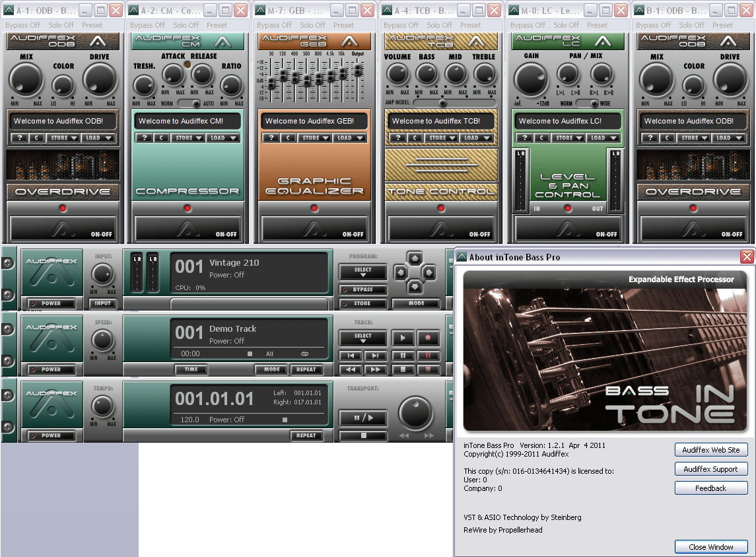Open Preset menu in M-7 GEB window
The image size is (756, 557).
click(343, 25)
